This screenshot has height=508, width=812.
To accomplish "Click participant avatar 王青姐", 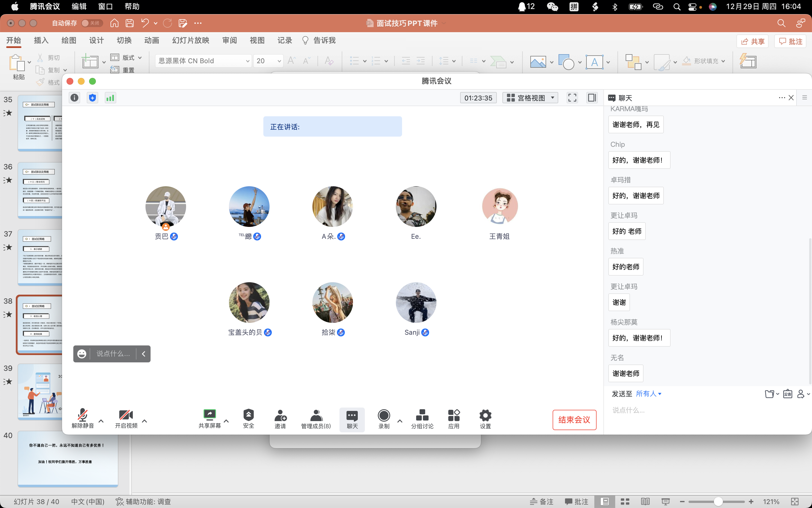I will 500,206.
